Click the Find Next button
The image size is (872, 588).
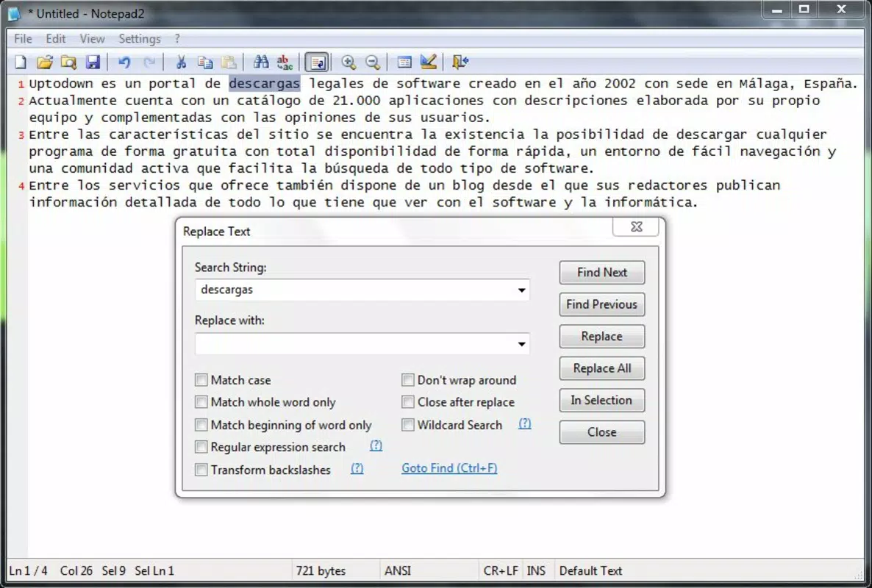click(601, 273)
